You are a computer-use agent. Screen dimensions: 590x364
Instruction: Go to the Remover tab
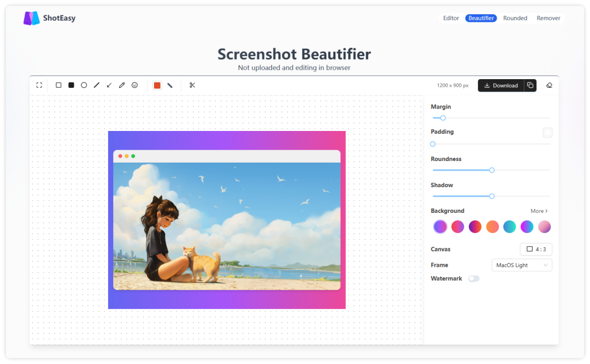tap(548, 18)
